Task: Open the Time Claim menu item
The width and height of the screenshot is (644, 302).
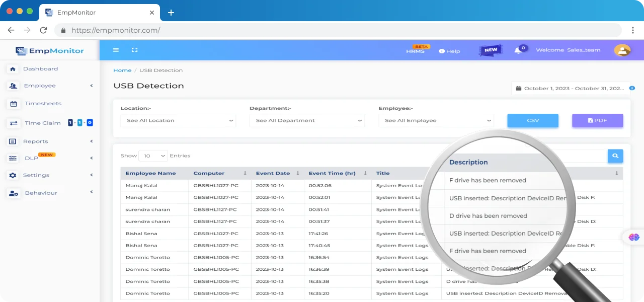Action: [43, 123]
